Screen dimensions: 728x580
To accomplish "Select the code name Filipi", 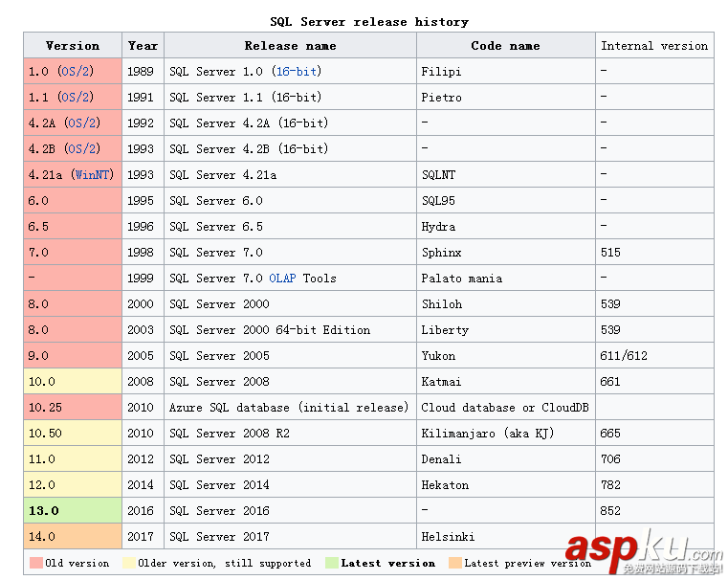I will 441,72.
